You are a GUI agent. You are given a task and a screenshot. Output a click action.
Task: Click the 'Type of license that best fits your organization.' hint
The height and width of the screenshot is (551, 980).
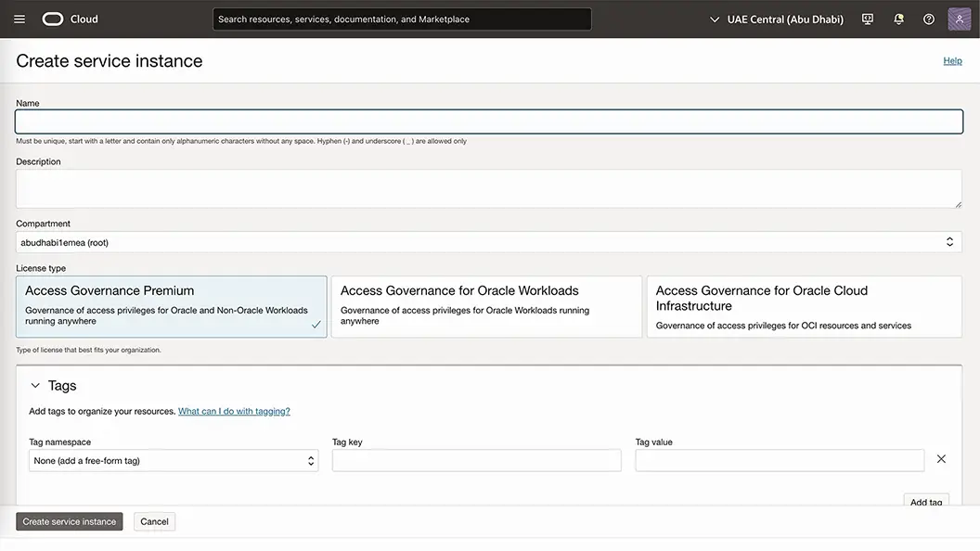tap(88, 350)
